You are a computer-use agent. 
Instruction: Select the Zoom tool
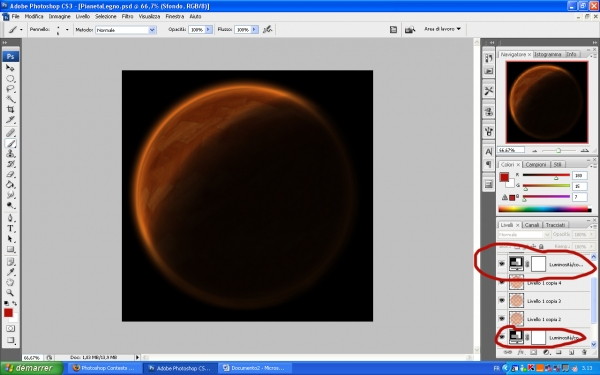(x=10, y=293)
